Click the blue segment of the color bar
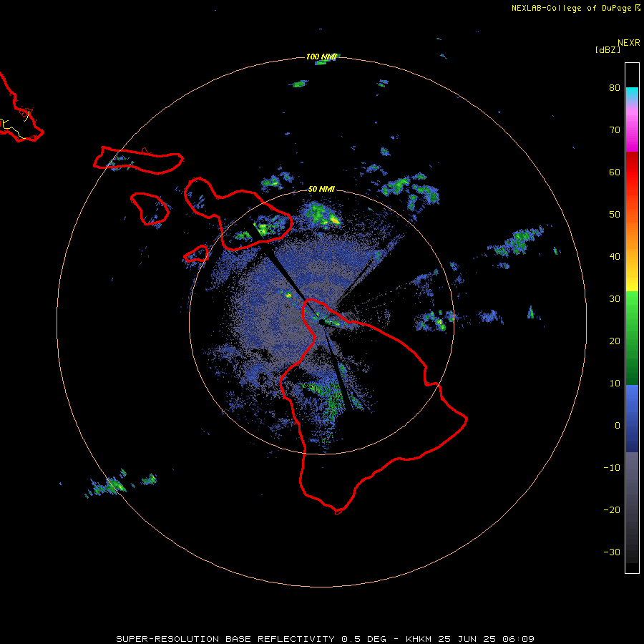 tap(632, 419)
